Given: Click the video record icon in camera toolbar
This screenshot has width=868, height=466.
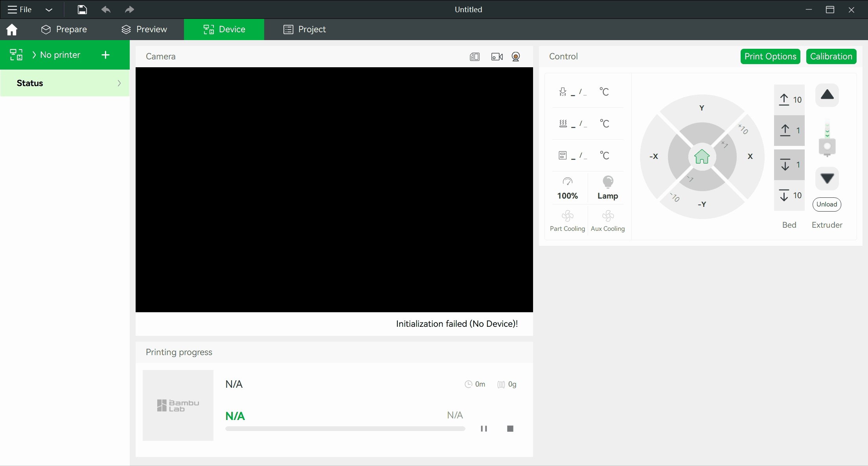Looking at the screenshot, I should pos(495,56).
